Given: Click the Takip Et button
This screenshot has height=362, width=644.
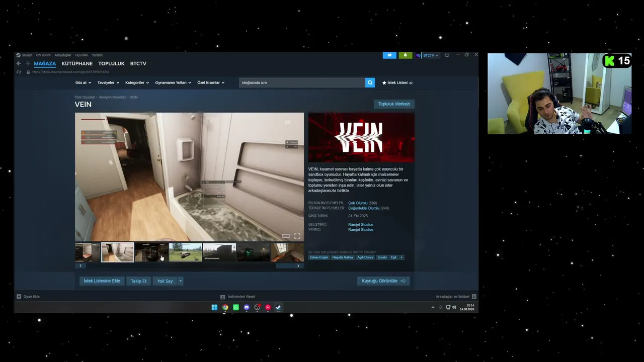Looking at the screenshot, I should [139, 281].
